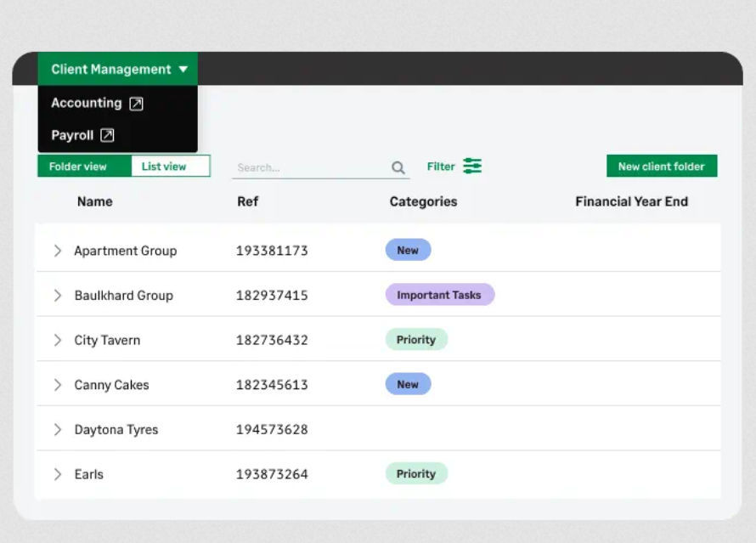The height and width of the screenshot is (543, 756).
Task: Expand the Canny Cakes row
Action: pos(58,384)
